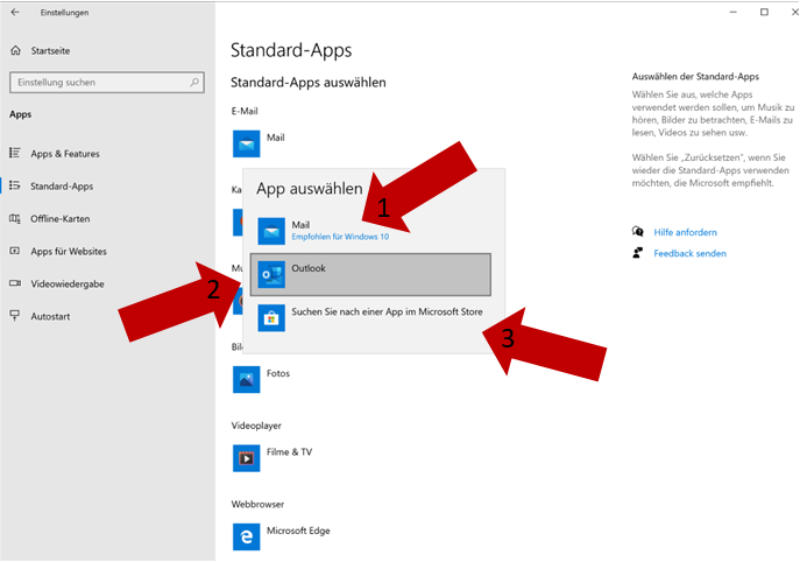Open Offline-Karten settings page
This screenshot has width=800, height=562.
pos(60,219)
